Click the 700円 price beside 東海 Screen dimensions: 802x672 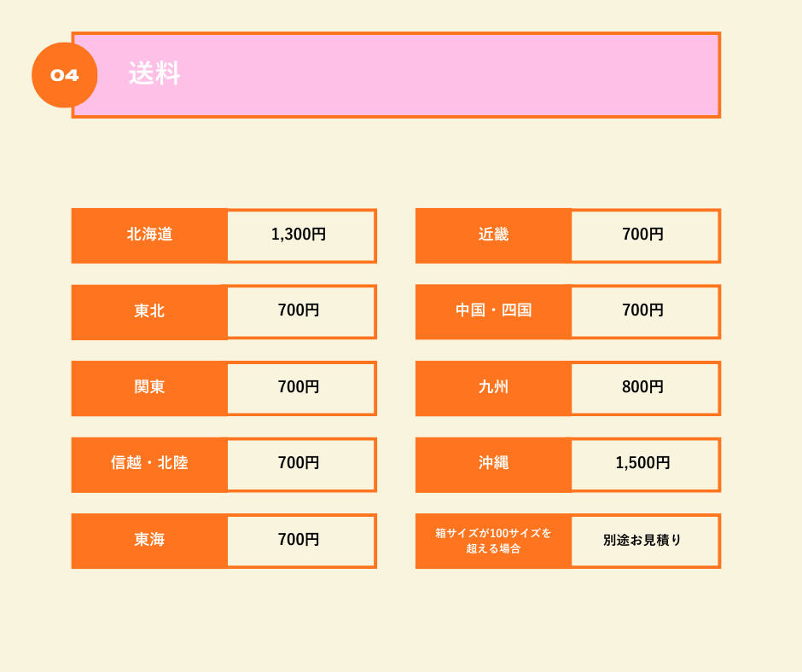point(299,540)
